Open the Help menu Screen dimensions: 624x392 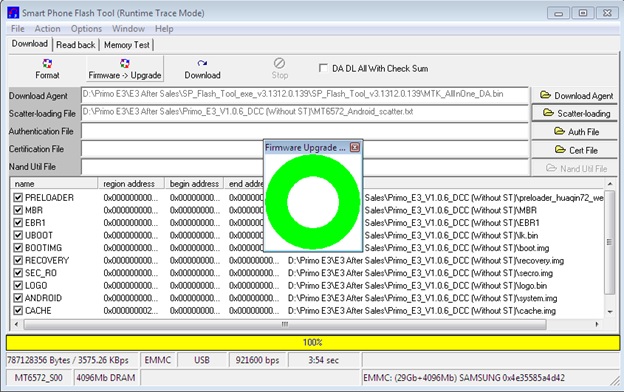click(x=164, y=29)
